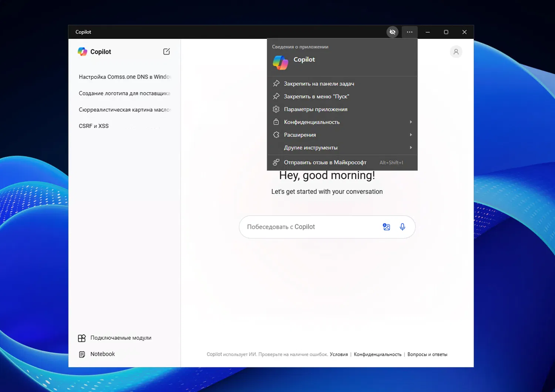Click the gear icon for 'Параметры приложения'
The image size is (555, 392).
[276, 109]
